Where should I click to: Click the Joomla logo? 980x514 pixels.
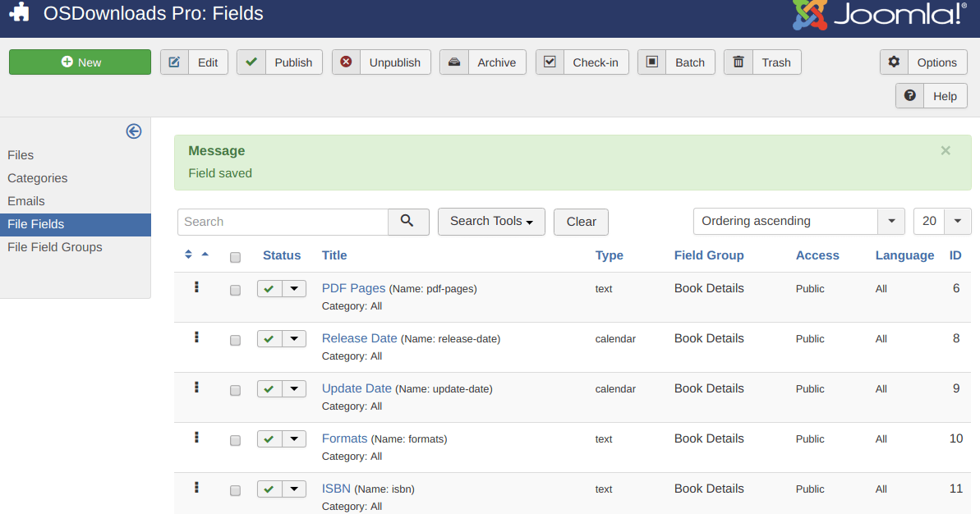(880, 14)
